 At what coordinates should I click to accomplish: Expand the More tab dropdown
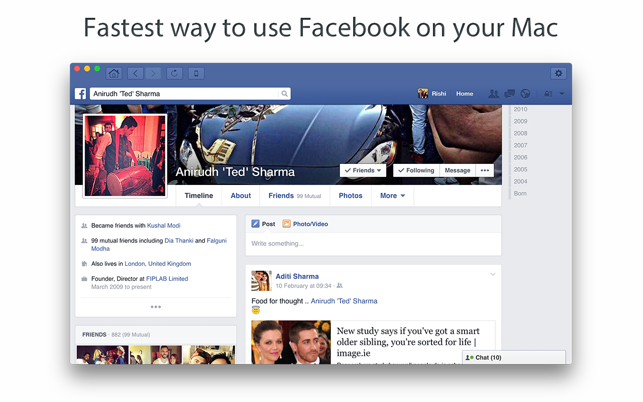[392, 196]
